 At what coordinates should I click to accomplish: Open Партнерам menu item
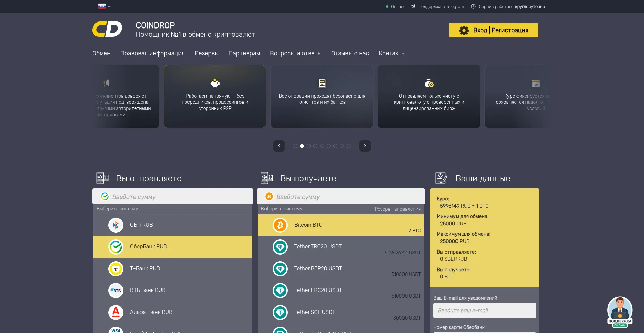coord(244,53)
